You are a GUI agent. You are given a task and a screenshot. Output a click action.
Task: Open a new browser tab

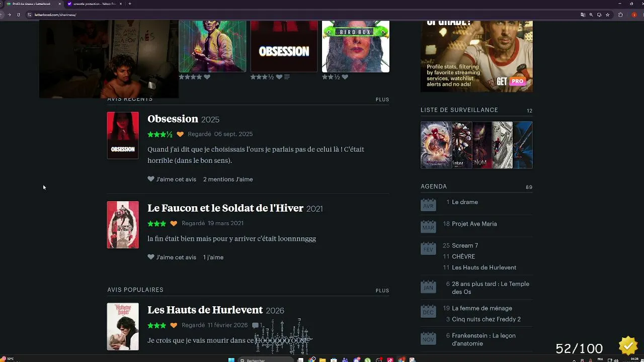(x=130, y=4)
